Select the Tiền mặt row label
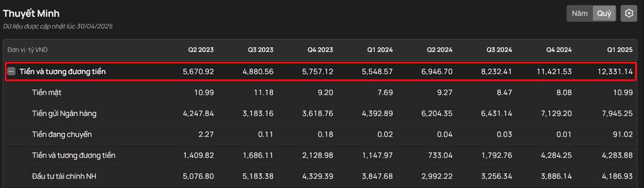The width and height of the screenshot is (644, 188). click(46, 93)
